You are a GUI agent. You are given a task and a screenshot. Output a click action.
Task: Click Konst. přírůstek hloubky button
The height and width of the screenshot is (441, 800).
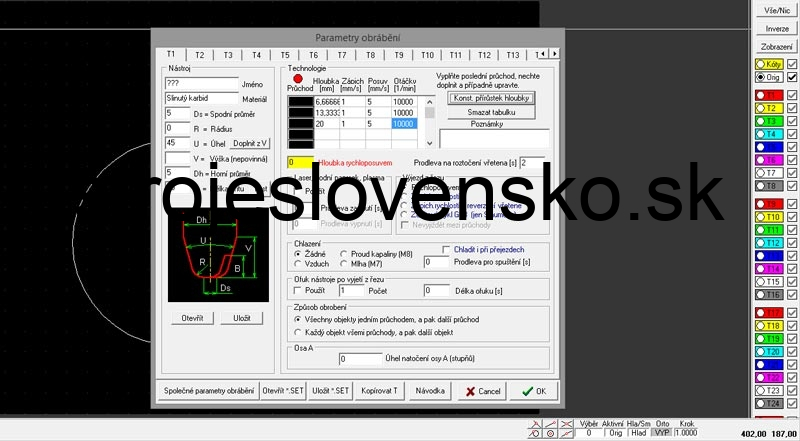point(491,98)
